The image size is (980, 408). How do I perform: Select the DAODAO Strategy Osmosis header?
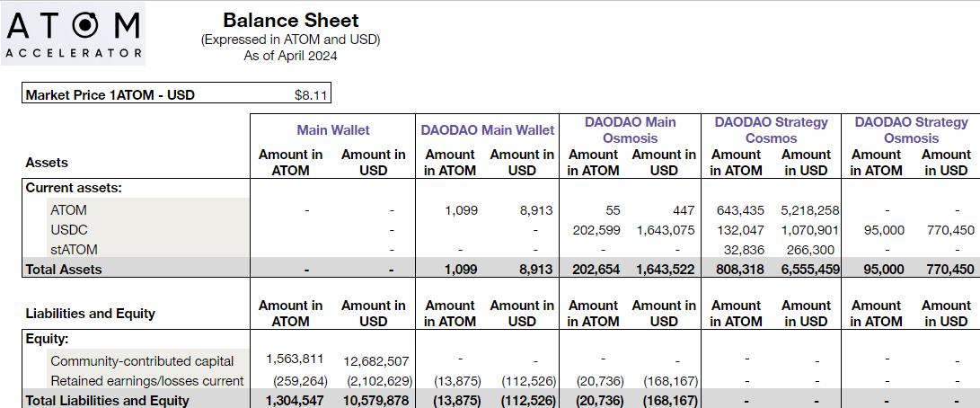tap(911, 130)
